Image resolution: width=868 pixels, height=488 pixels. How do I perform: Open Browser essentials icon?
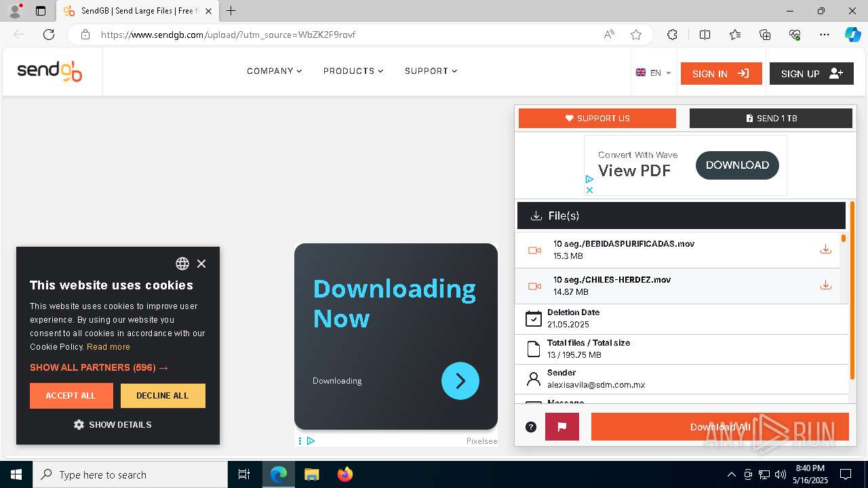[795, 35]
